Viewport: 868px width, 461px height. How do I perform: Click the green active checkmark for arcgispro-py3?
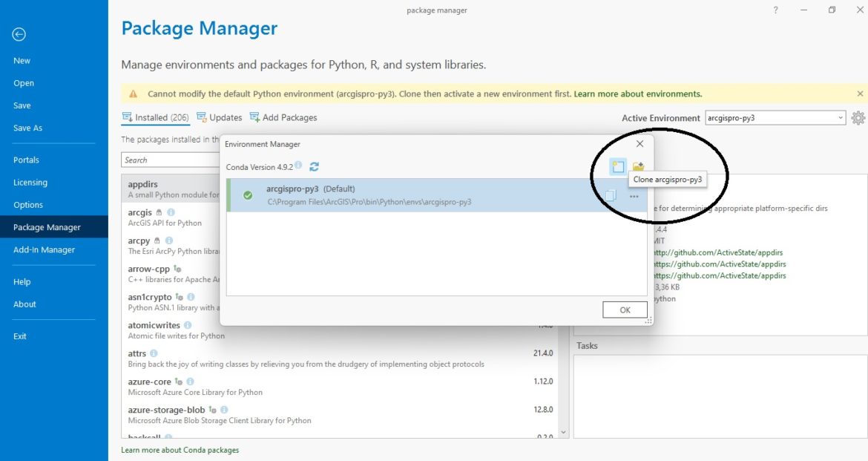(248, 195)
